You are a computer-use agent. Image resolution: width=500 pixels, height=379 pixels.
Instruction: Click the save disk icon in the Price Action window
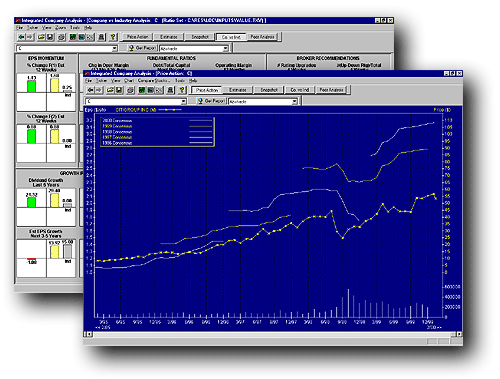click(x=119, y=90)
